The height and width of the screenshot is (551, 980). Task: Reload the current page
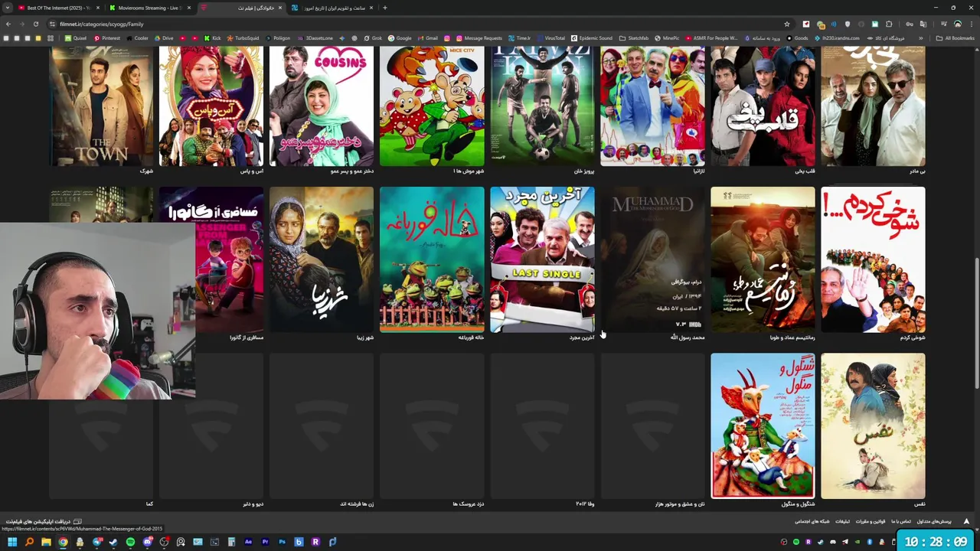(x=36, y=24)
